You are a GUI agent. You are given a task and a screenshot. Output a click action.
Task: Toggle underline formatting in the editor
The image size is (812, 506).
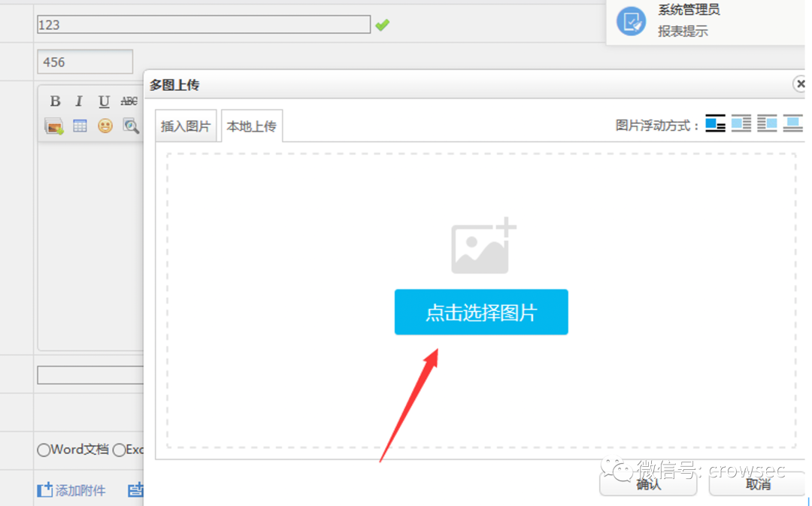coord(104,101)
